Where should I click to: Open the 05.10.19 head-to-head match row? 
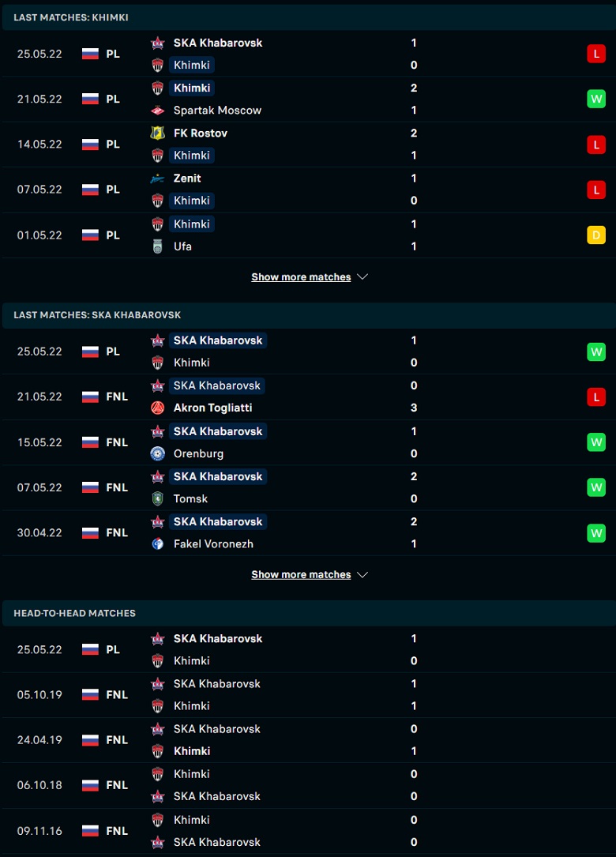point(308,694)
